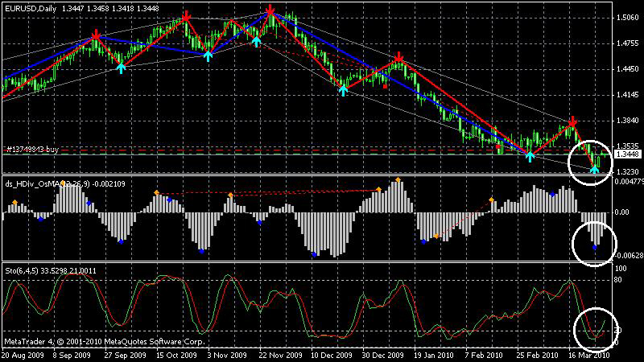Click the red arrow at the January 2010 swing high
Image resolution: width=644 pixels, height=362 pixels.
tap(398, 58)
